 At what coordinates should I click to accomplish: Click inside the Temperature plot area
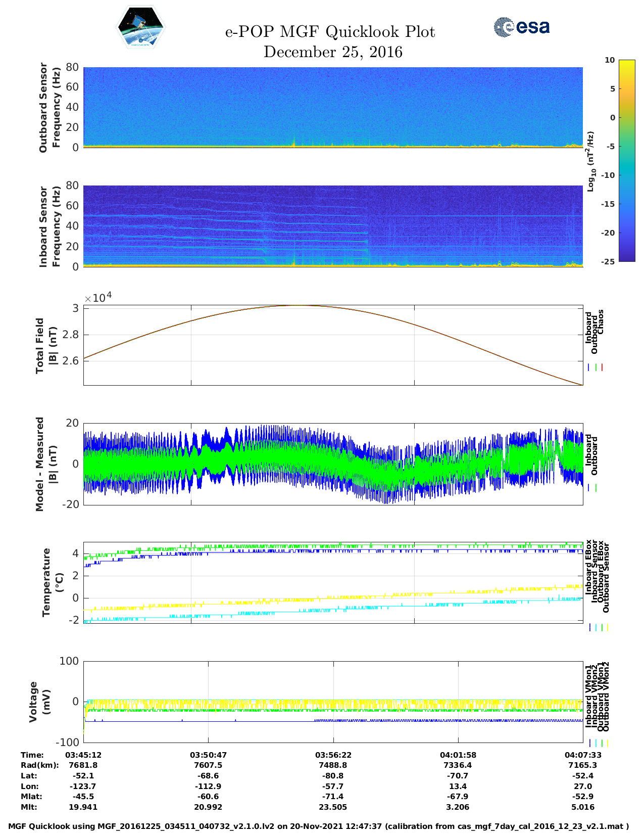[x=333, y=582]
